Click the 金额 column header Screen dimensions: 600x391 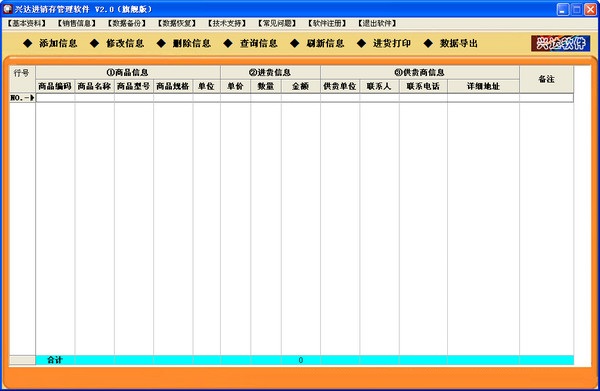(301, 86)
